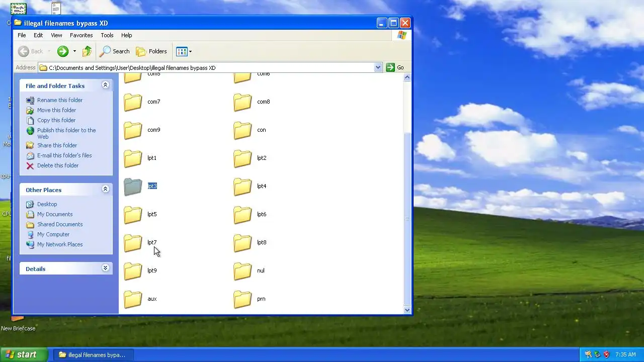
Task: Select the New Briefcase desktop icon
Action: tap(18, 323)
